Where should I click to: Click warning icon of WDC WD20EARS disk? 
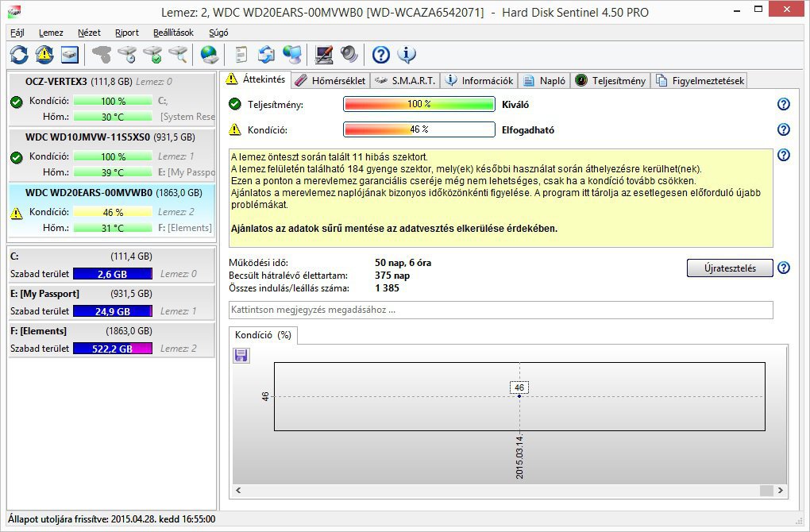coord(17,213)
